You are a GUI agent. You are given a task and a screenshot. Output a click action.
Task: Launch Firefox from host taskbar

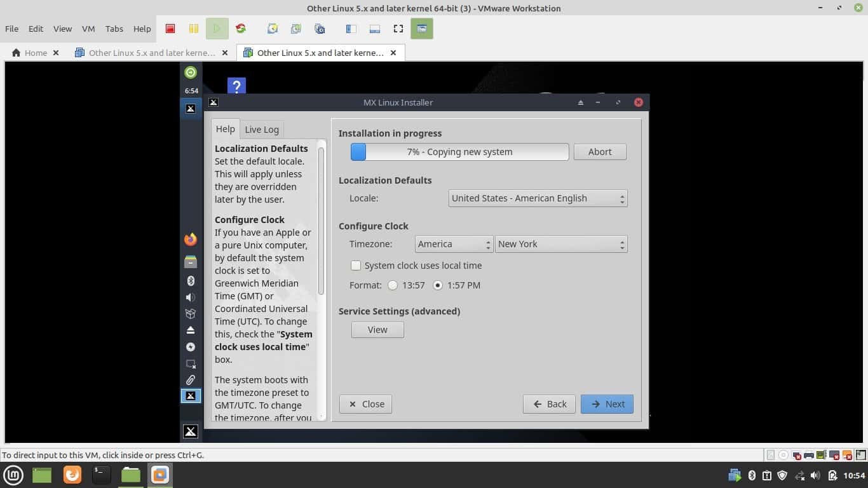72,475
